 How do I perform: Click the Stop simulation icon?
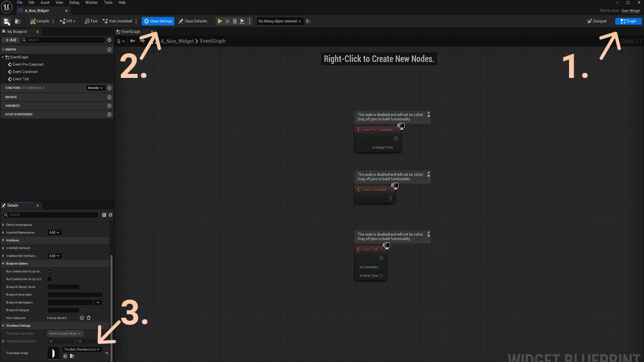(x=234, y=21)
